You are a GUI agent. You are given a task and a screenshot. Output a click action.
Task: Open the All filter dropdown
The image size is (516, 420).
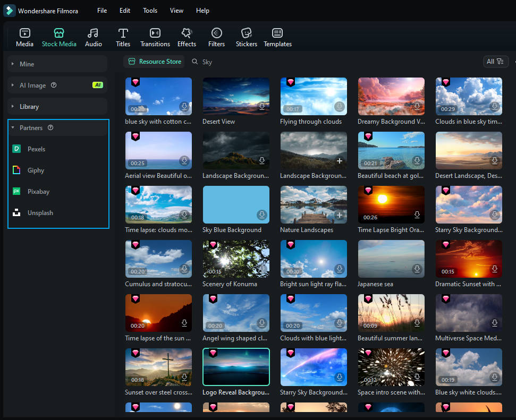496,62
